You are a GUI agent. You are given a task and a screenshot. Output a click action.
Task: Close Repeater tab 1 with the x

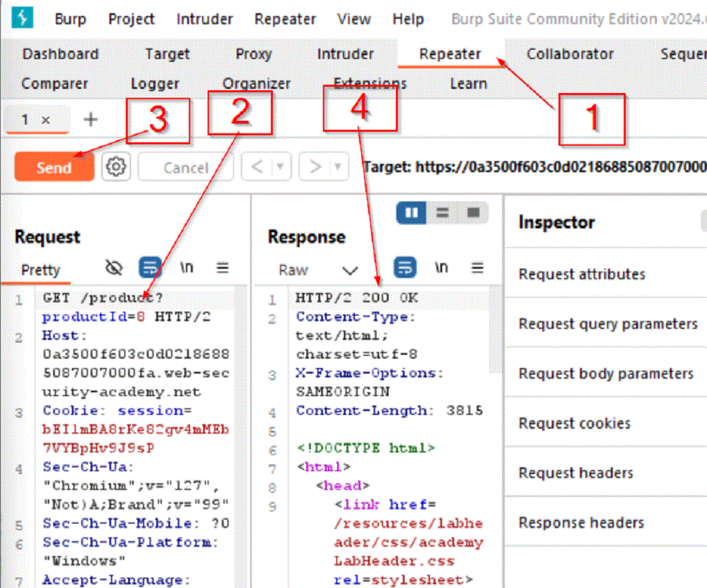tap(46, 120)
